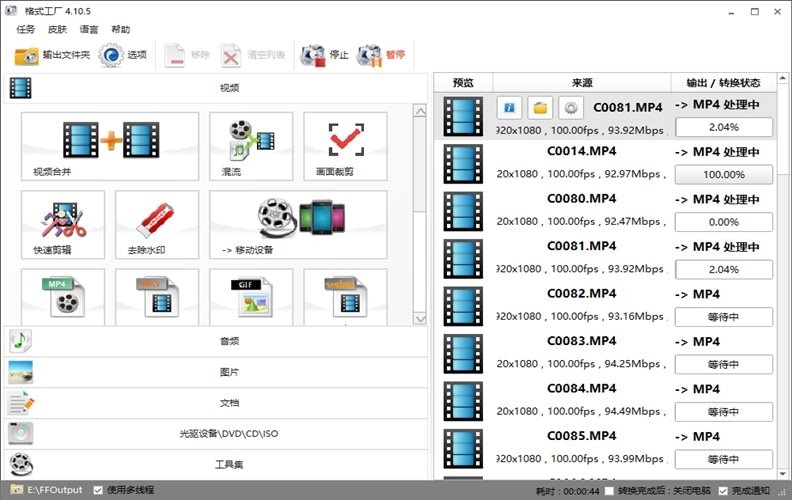
Task: Open the yellow folder icon on the first task row
Action: coord(540,108)
